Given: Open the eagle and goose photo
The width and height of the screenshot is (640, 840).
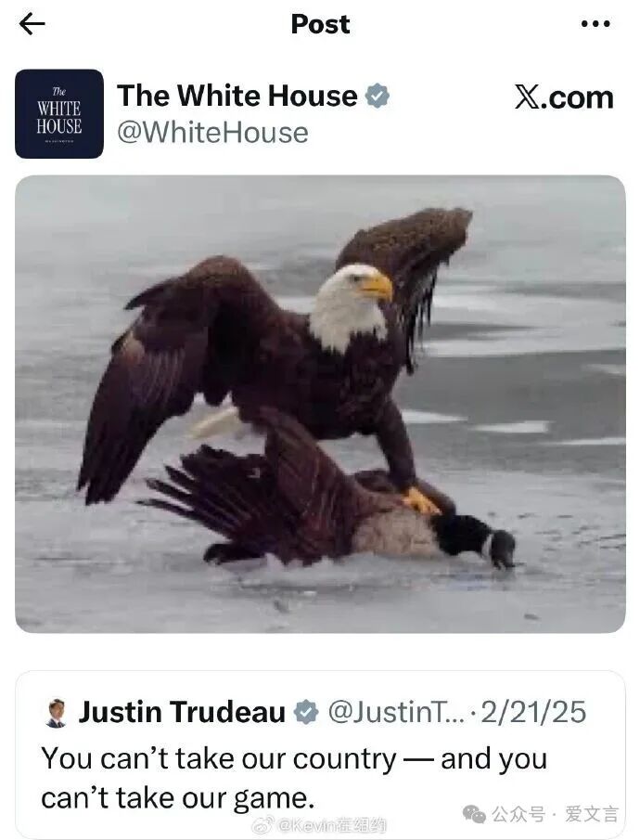Looking at the screenshot, I should [x=320, y=404].
